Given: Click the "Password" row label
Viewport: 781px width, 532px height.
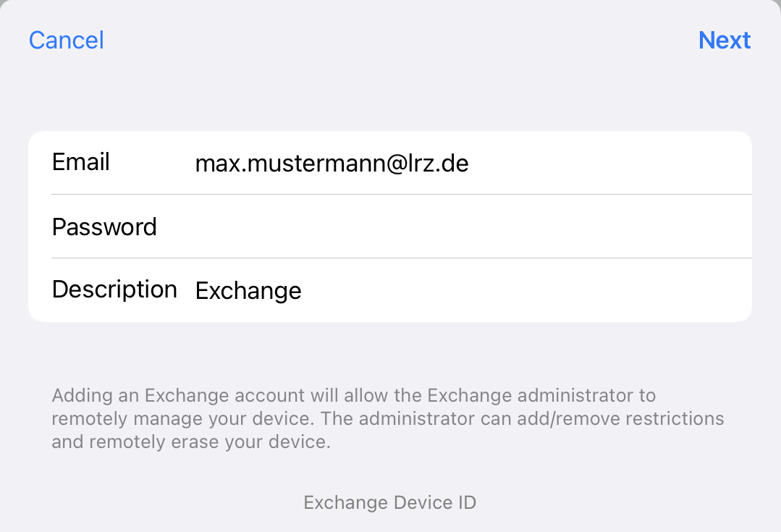Looking at the screenshot, I should click(104, 227).
